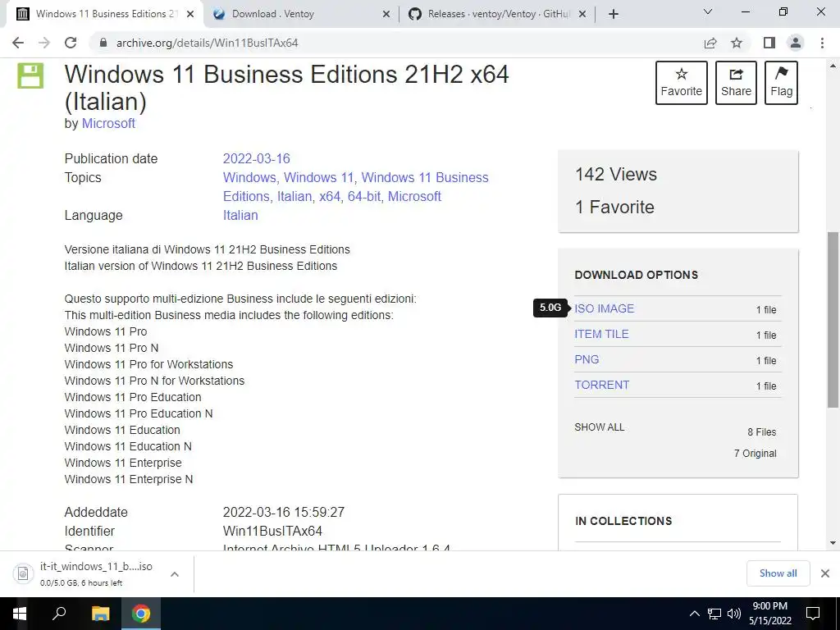
Task: Open Chrome profile avatar menu
Action: tap(796, 43)
